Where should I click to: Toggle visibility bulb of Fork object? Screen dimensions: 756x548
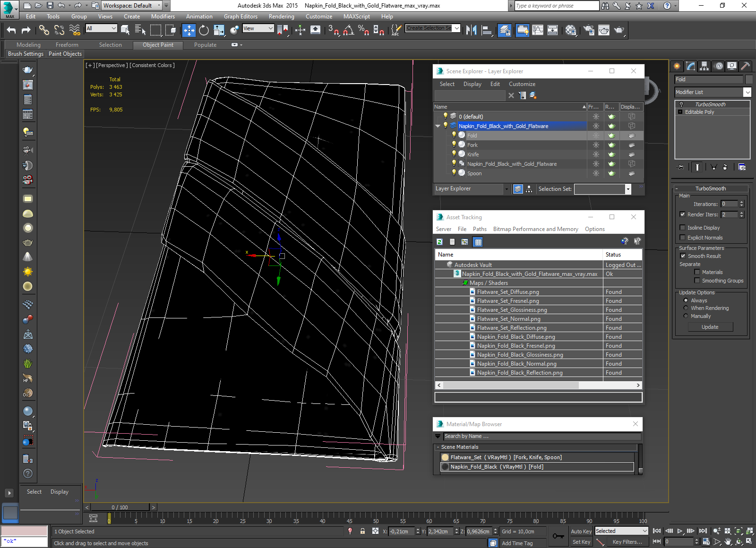point(454,145)
